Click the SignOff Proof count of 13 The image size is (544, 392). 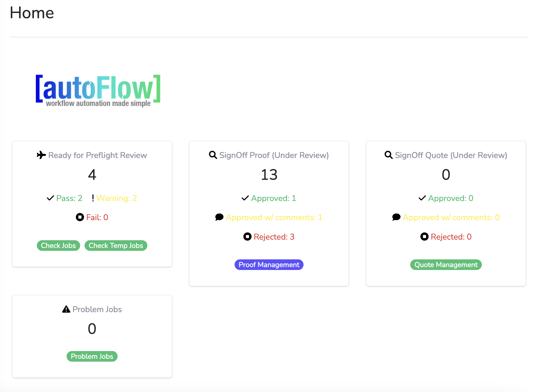[x=269, y=174]
